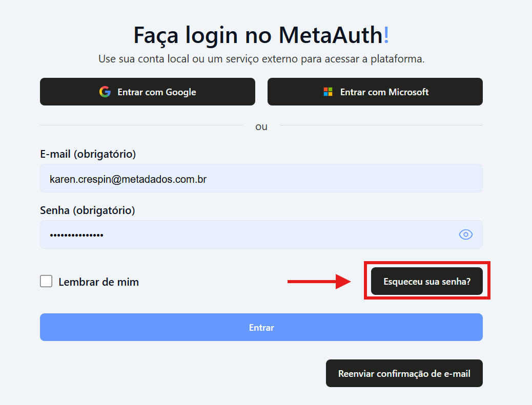Click the "Lembrar de mim" label text
Image resolution: width=532 pixels, height=405 pixels.
(x=99, y=282)
